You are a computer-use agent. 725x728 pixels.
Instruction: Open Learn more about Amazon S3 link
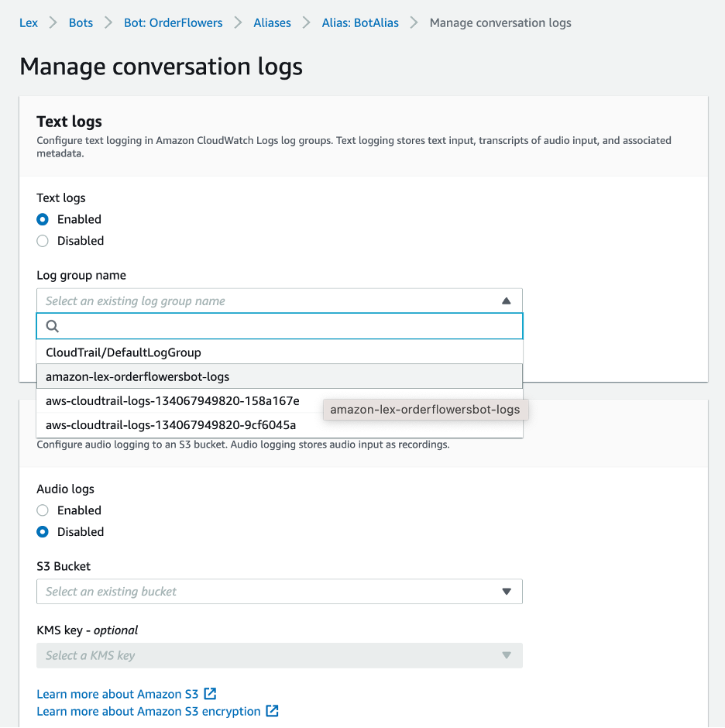pyautogui.click(x=118, y=694)
